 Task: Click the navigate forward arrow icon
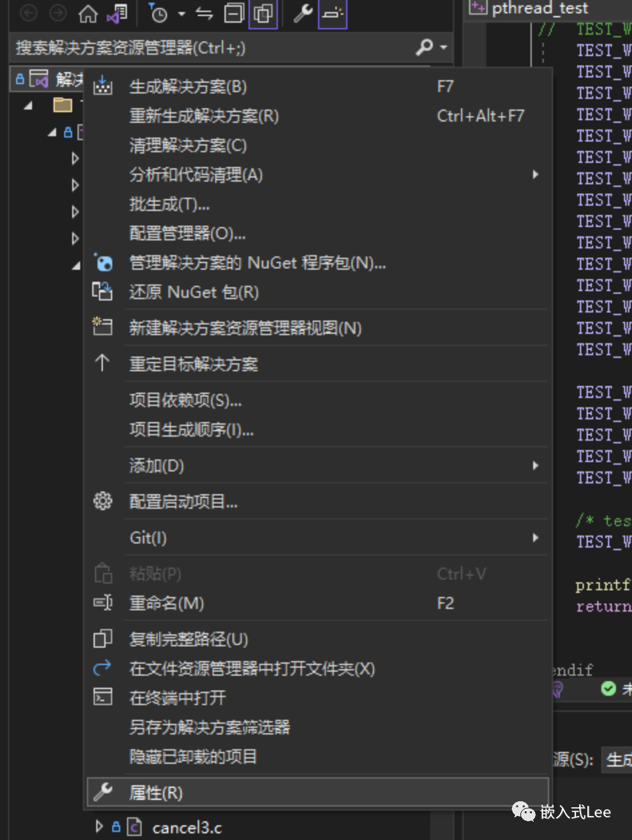point(58,13)
